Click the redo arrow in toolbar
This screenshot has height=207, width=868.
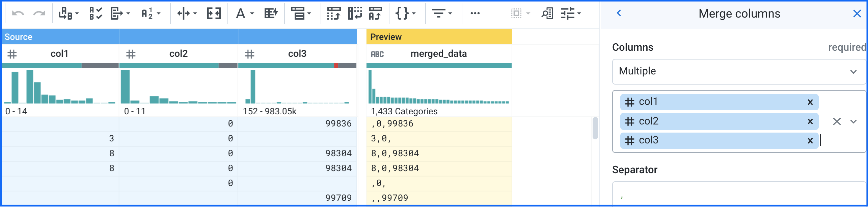39,14
